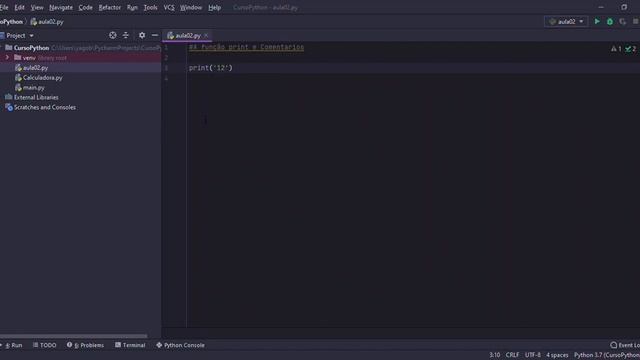Collapse all in Project panel

(x=126, y=36)
